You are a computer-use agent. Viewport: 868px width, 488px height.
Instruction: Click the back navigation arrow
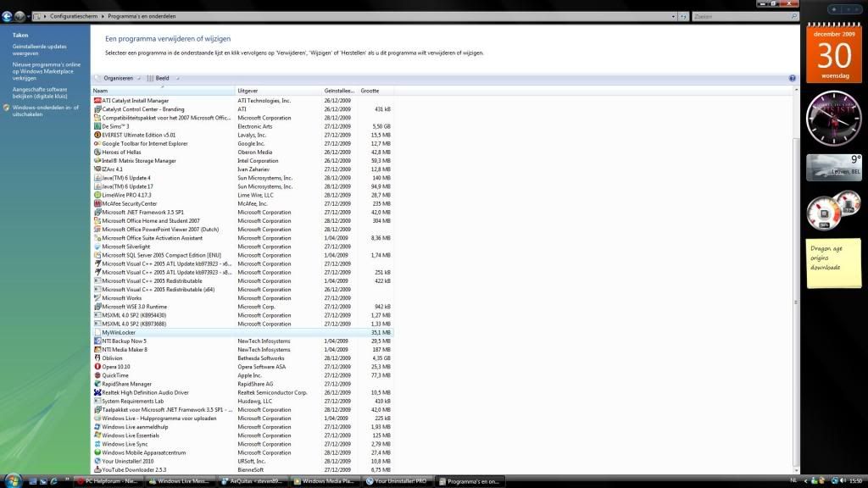click(7, 15)
